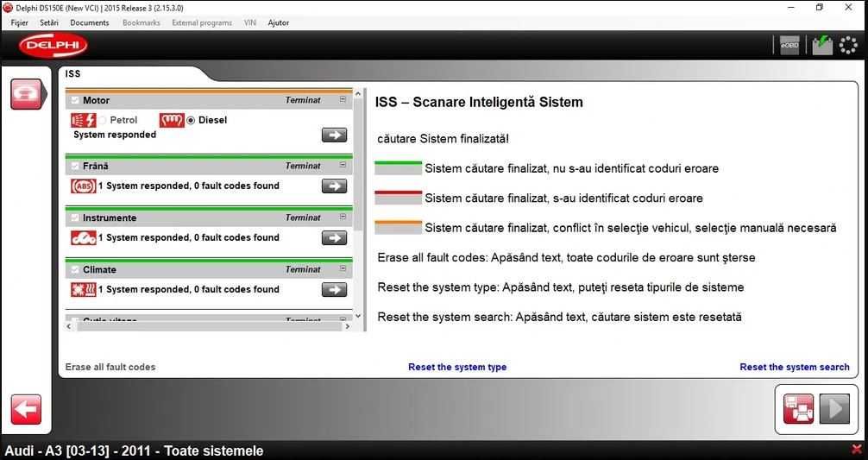The height and width of the screenshot is (460, 868).
Task: Open Motor system details arrow
Action: pyautogui.click(x=335, y=135)
